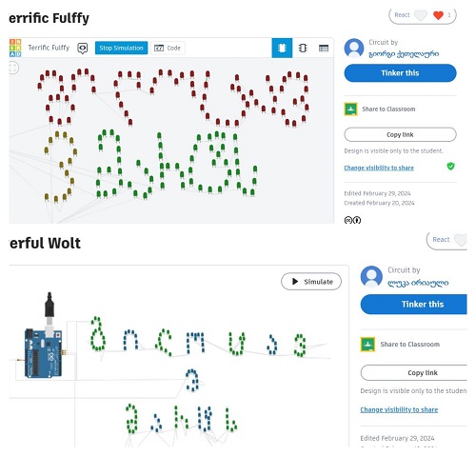Click Stop Simulation button
The height and width of the screenshot is (456, 476).
[121, 48]
